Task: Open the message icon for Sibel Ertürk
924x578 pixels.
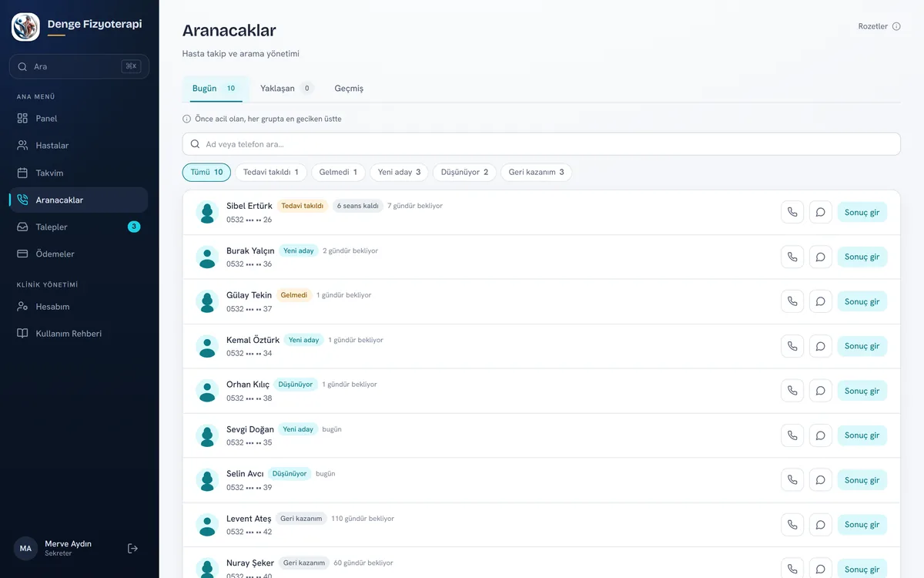Action: coord(821,212)
